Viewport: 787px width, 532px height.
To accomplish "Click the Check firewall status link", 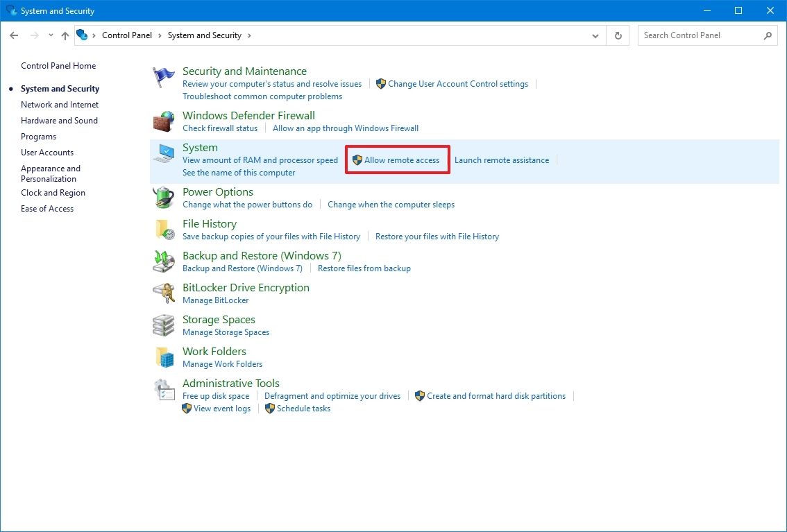I will 220,128.
